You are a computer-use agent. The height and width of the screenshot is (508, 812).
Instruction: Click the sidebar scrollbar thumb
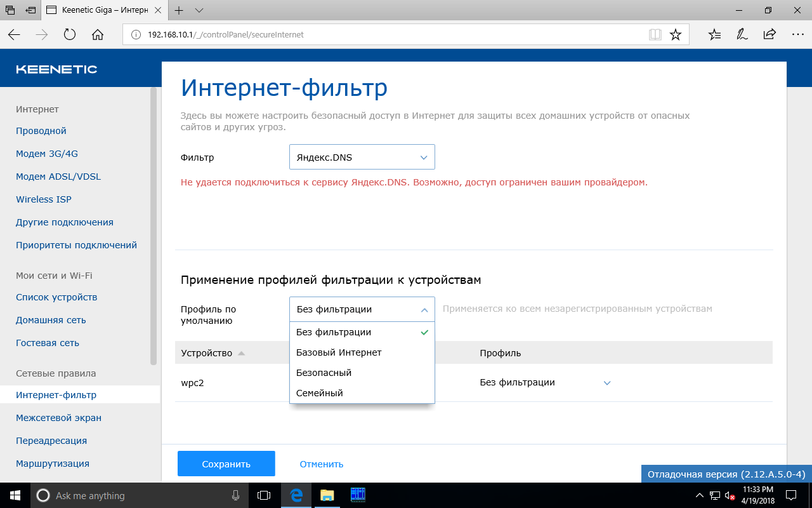click(x=153, y=227)
